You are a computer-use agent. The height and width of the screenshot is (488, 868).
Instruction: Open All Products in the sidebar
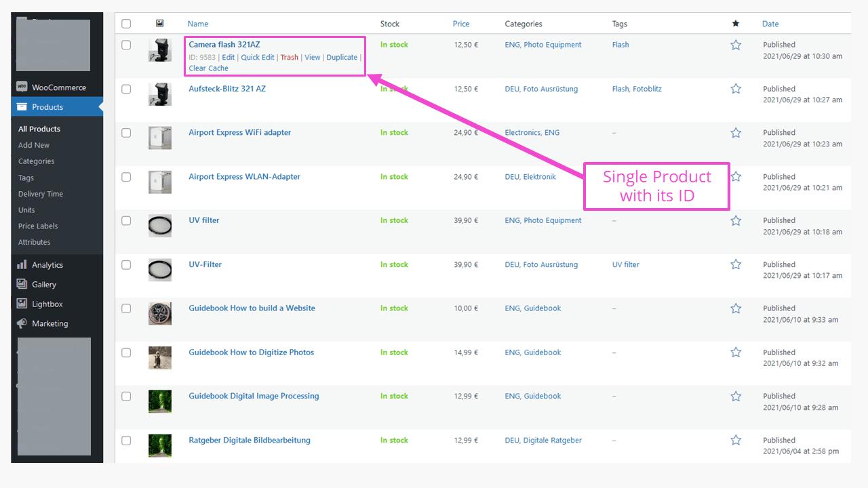coord(39,129)
